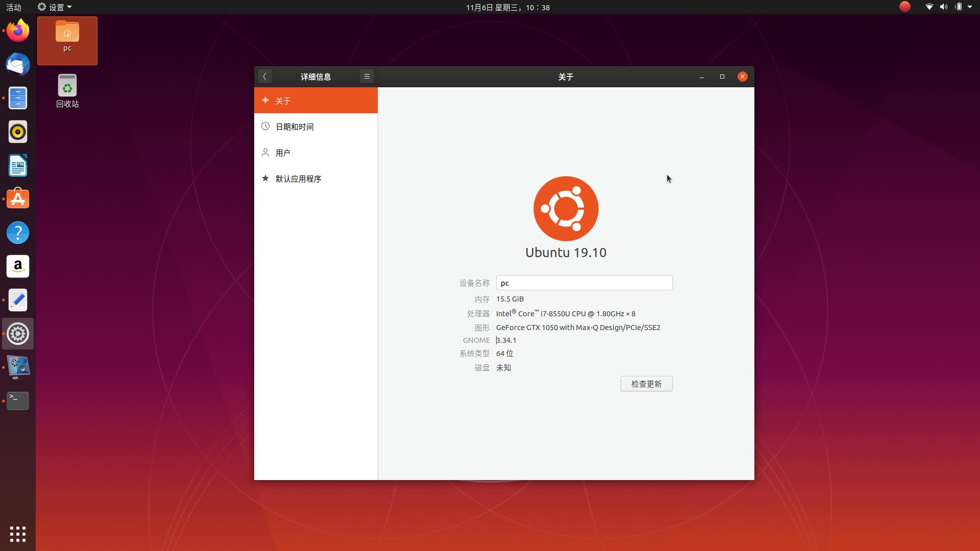This screenshot has height=551, width=980.
Task: Launch LibreOffice Writer from the dock
Action: [x=18, y=165]
